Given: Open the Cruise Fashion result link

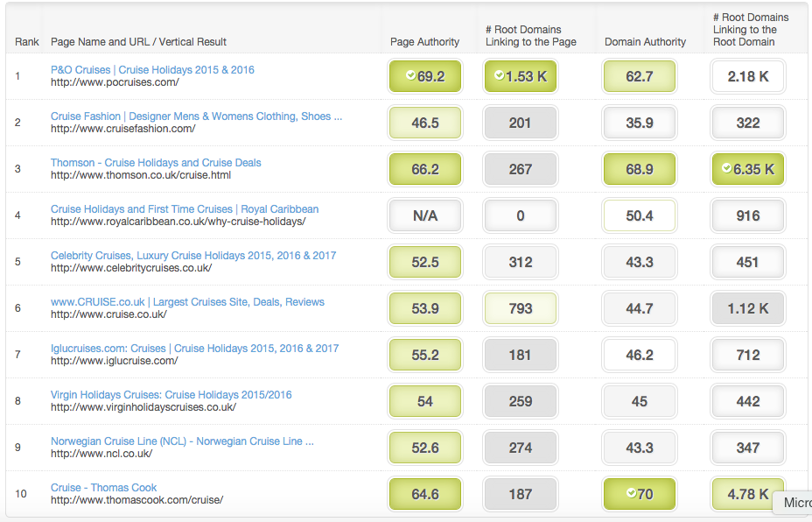Looking at the screenshot, I should [x=196, y=116].
